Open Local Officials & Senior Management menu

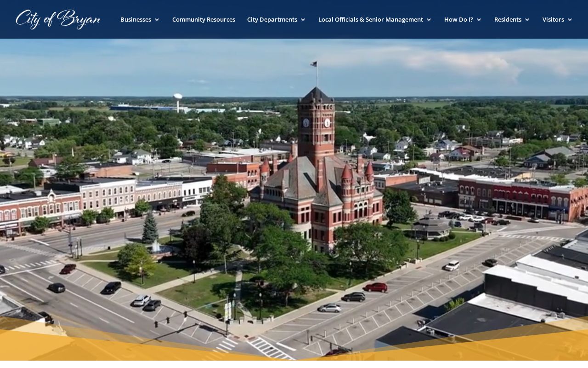pos(371,19)
